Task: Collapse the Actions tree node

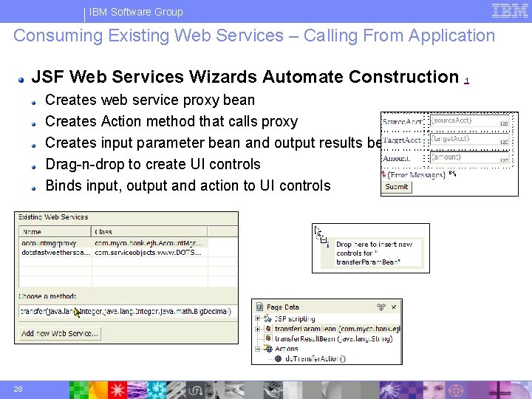Action: [x=258, y=349]
